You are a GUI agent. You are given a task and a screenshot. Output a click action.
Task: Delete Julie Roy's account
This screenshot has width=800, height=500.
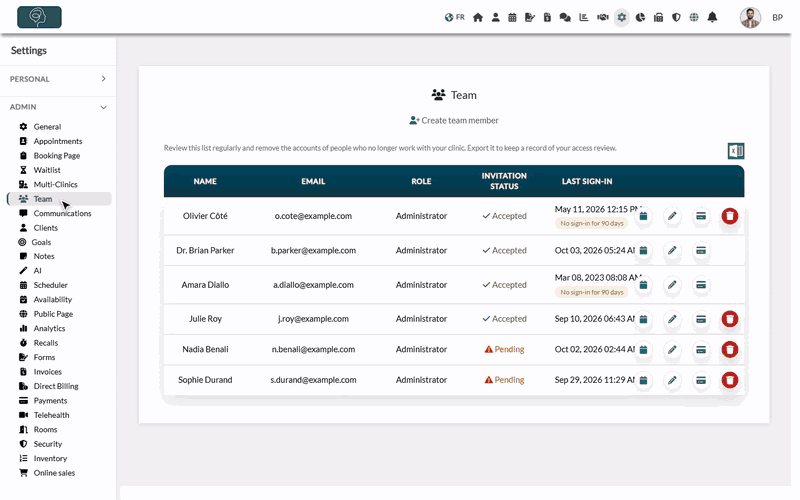coord(730,319)
